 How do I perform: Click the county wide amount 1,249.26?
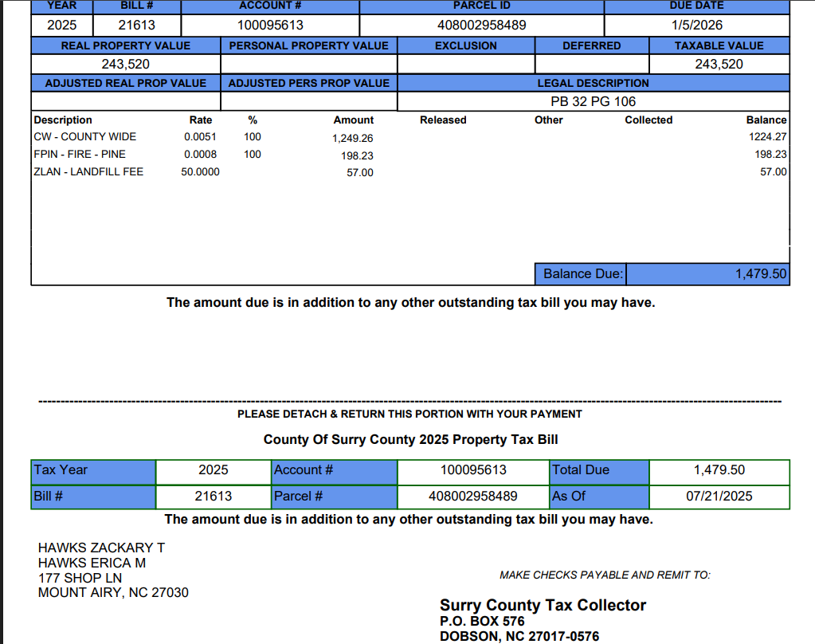click(x=352, y=138)
